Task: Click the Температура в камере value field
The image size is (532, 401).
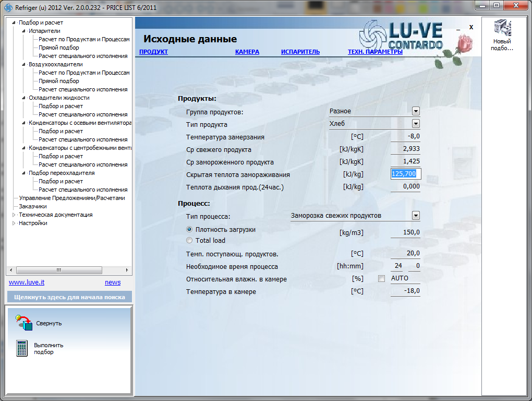Action: pyautogui.click(x=406, y=291)
